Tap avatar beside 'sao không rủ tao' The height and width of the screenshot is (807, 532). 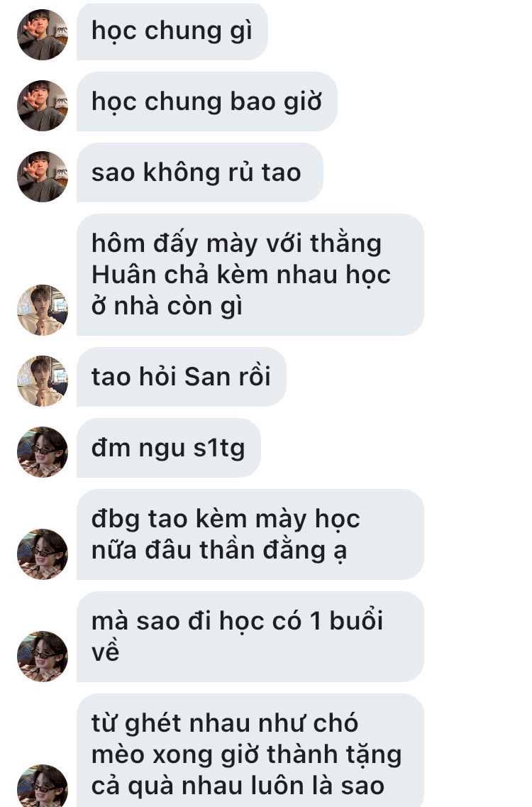[43, 177]
